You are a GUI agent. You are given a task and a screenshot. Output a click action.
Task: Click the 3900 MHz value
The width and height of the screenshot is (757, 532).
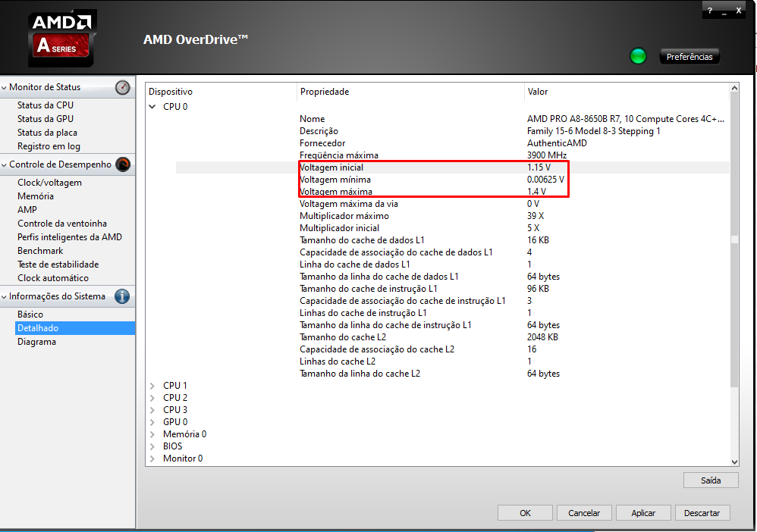(546, 155)
